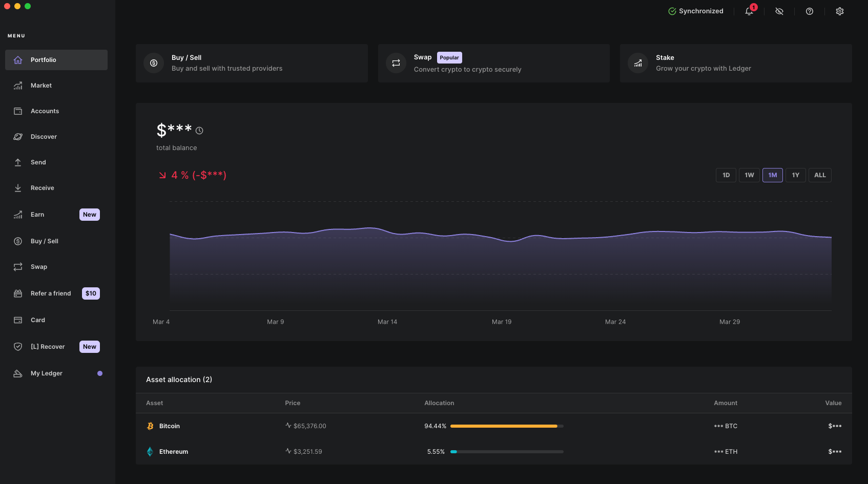
Task: Open Send from the sidebar menu
Action: tap(56, 162)
